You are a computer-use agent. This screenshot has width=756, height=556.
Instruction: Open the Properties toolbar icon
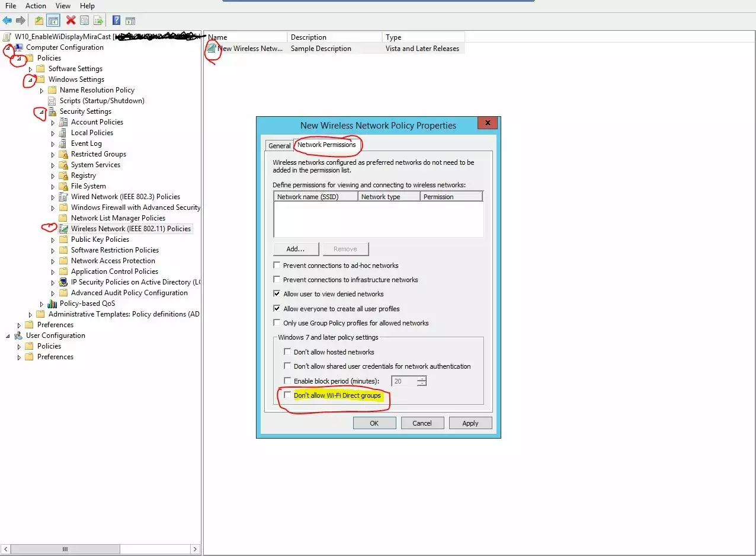pos(84,21)
